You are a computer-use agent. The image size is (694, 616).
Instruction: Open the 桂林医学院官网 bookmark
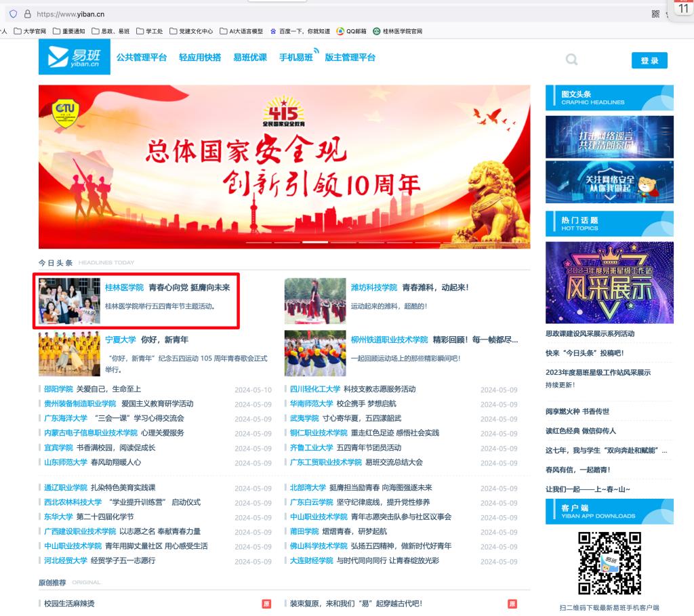(x=397, y=31)
